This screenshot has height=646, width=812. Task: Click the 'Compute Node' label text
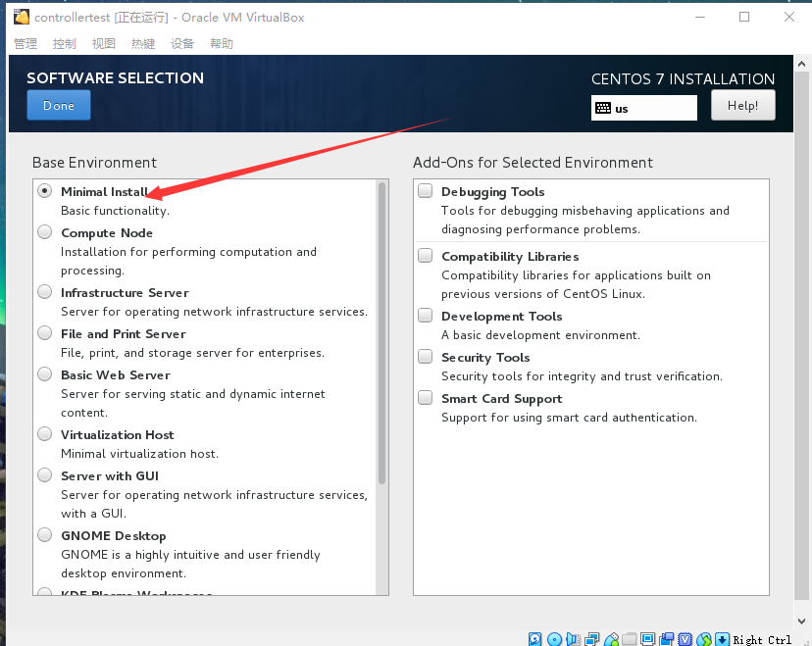coord(107,233)
